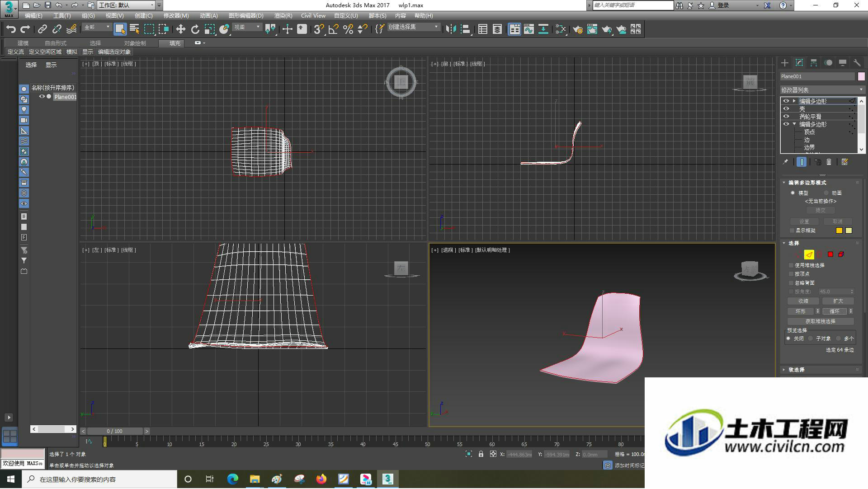
Task: Open Select by Name dialog
Action: tap(134, 29)
